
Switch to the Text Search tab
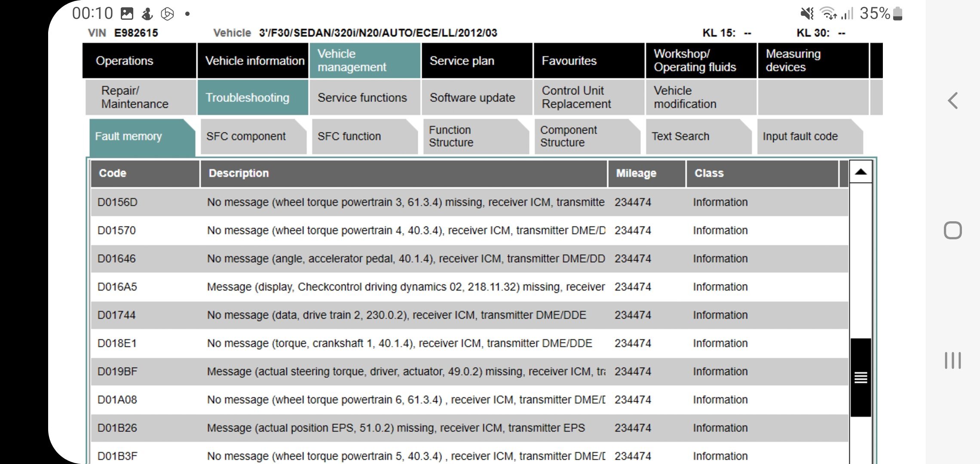pyautogui.click(x=699, y=137)
